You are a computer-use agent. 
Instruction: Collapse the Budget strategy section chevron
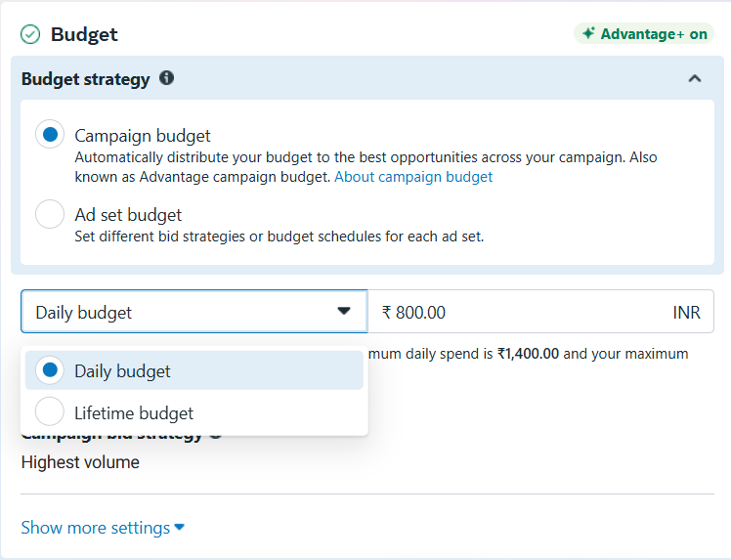tap(695, 78)
